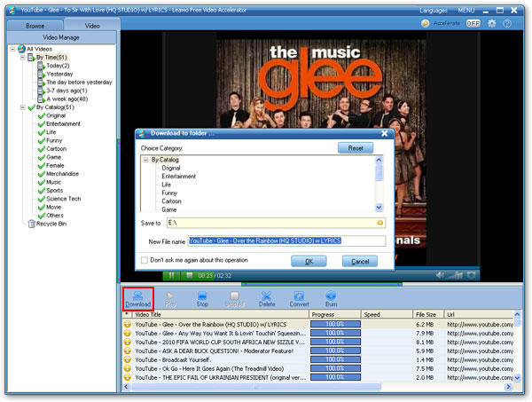The width and height of the screenshot is (532, 402).
Task: Click the Reset button
Action: tap(356, 148)
